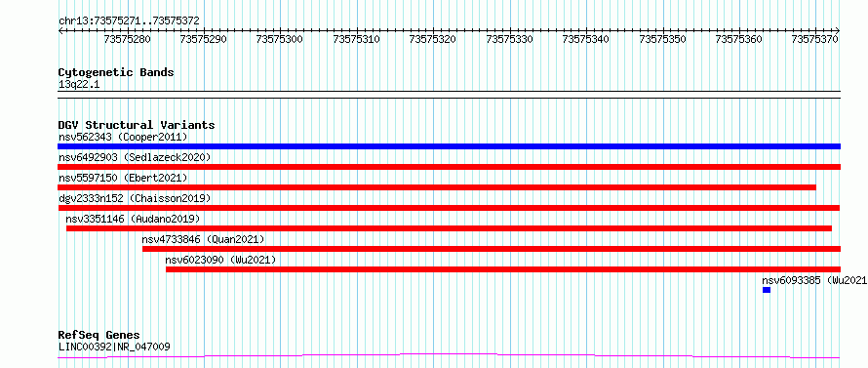Image resolution: width=868 pixels, height=368 pixels.
Task: Click the DGV Structural Variants track heading
Action: (x=137, y=125)
